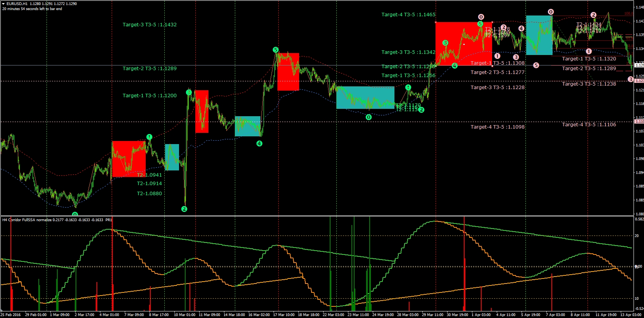The image size is (644, 318).
Task: Select the green 'Target-3 T3-5 :1.1342' label
Action: pos(408,52)
